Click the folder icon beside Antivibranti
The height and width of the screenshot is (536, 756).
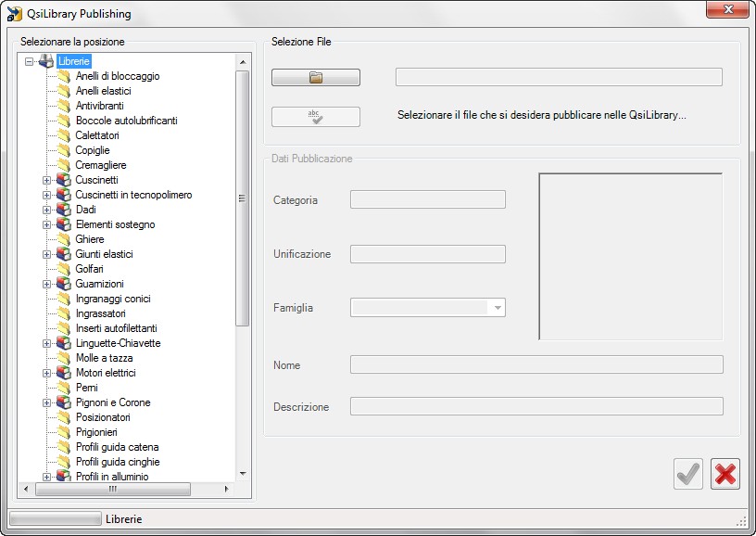pos(64,106)
